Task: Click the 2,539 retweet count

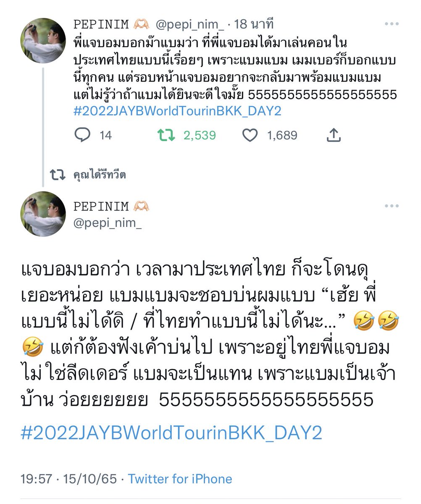Action: click(200, 135)
